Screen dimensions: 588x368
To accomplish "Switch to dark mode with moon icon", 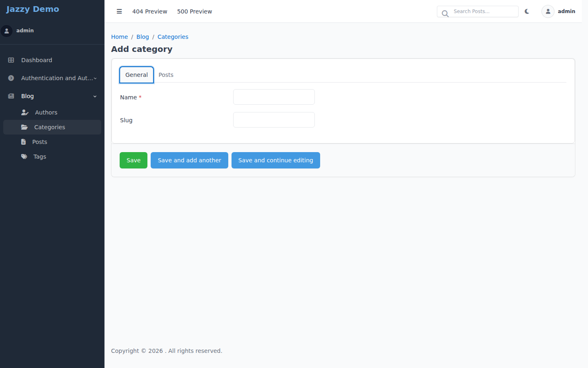I will tap(527, 11).
